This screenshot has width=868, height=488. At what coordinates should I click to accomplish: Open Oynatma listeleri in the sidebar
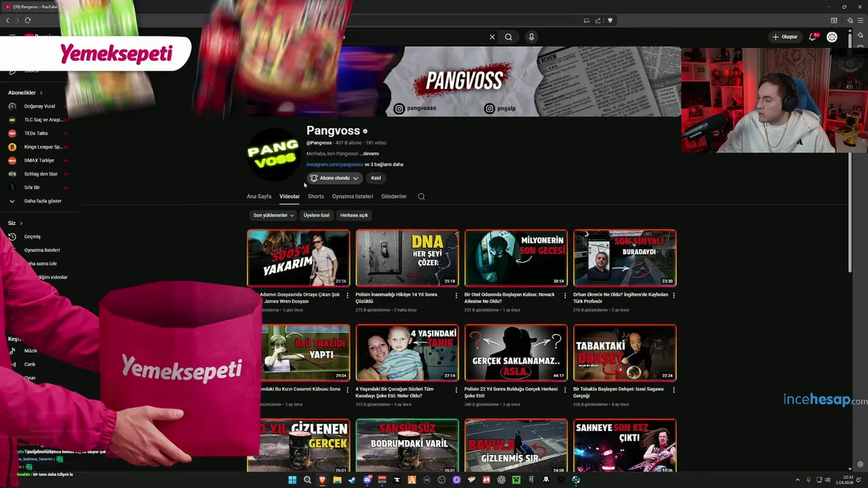point(42,250)
